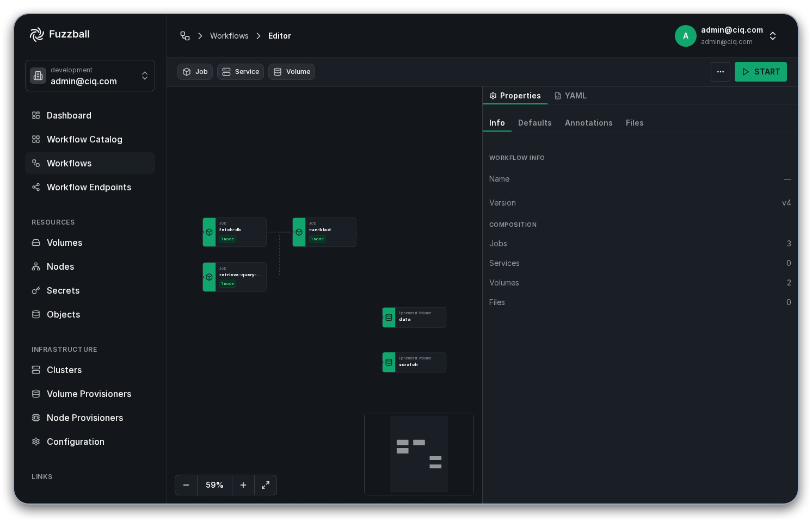Screen dimensions: 812x522
Task: Select the Defaults sub-tab
Action: 535,123
